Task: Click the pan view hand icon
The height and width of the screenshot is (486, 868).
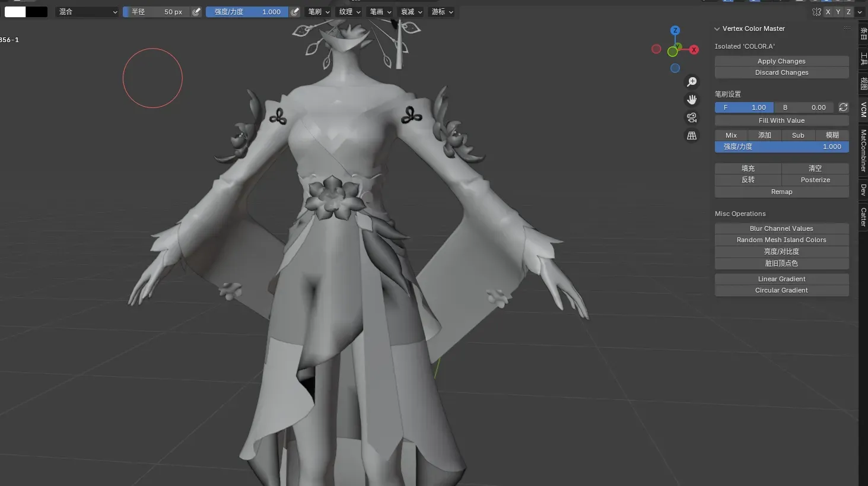Action: pyautogui.click(x=692, y=100)
